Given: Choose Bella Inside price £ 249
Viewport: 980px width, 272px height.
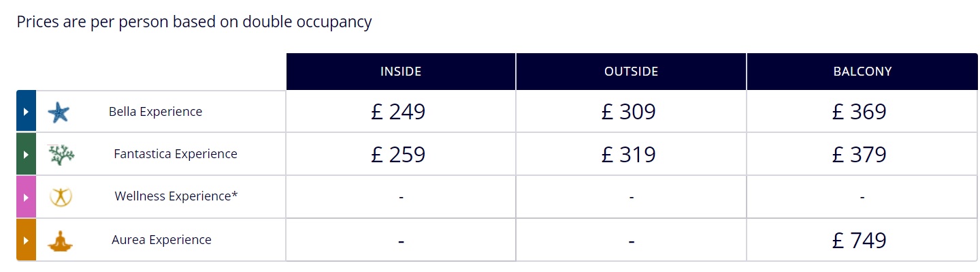Looking at the screenshot, I should 398,112.
